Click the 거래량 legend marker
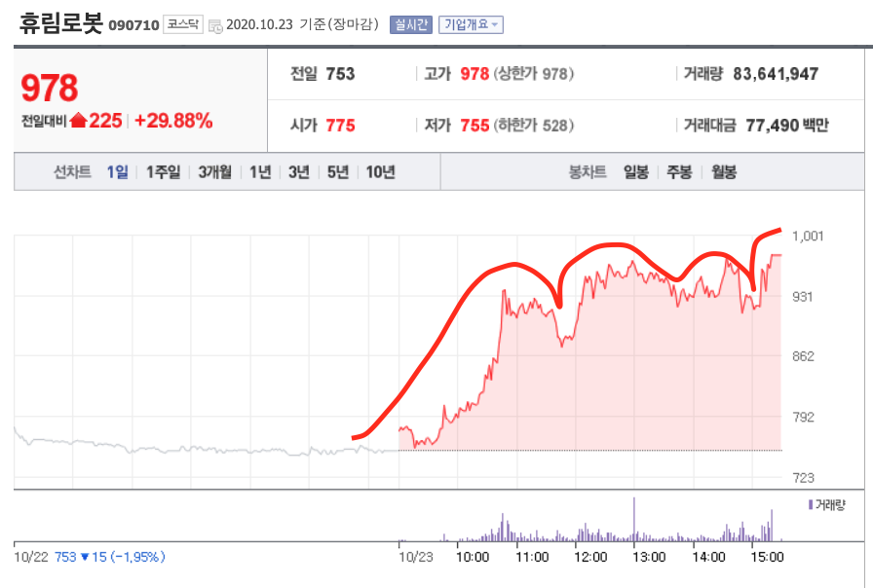This screenshot has width=873, height=588. [811, 504]
